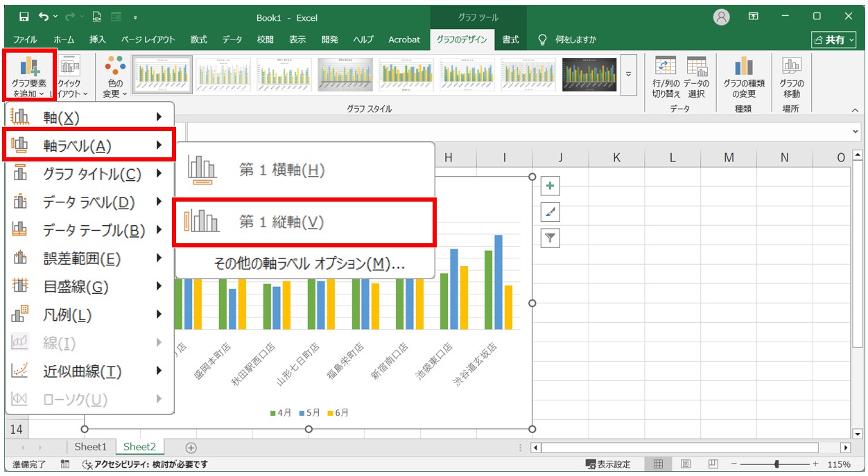The height and width of the screenshot is (476, 868).
Task: Choose 第 1 縦軸(V) primary vertical axis
Action: [305, 222]
